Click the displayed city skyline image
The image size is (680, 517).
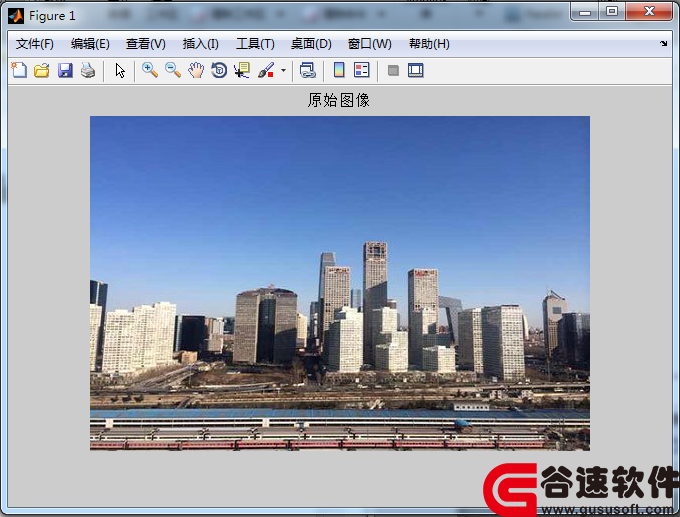pos(340,283)
